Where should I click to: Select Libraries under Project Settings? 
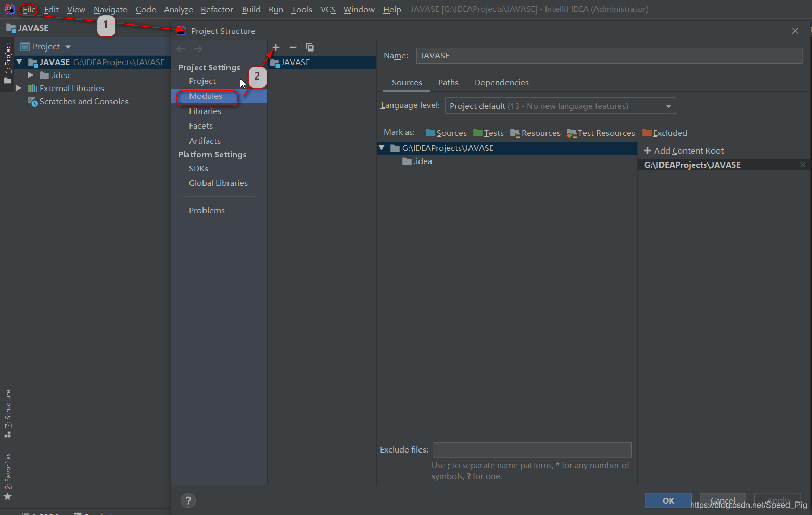point(205,111)
